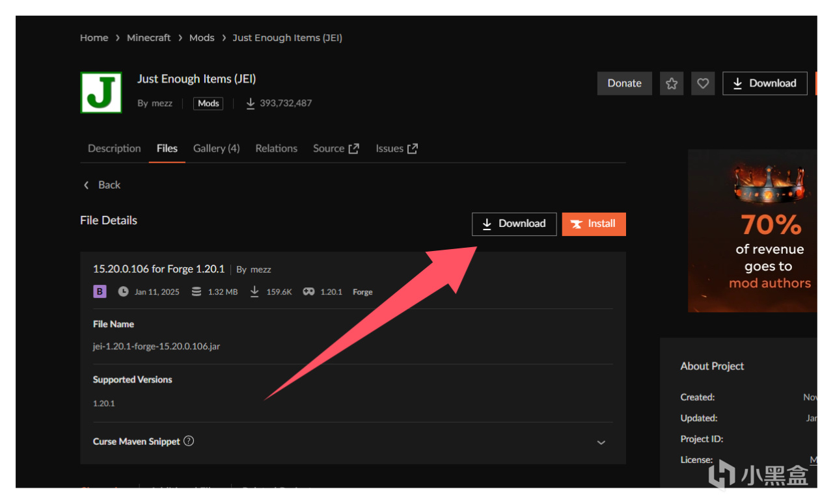
Task: Open the Mods breadcrumb link
Action: tap(202, 38)
